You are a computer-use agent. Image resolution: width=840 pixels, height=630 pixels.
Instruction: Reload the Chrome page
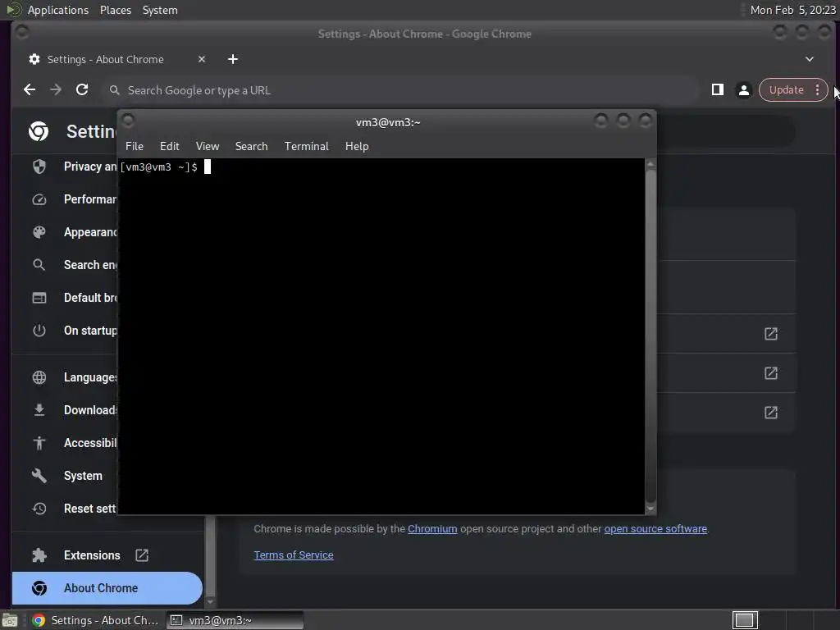(82, 90)
